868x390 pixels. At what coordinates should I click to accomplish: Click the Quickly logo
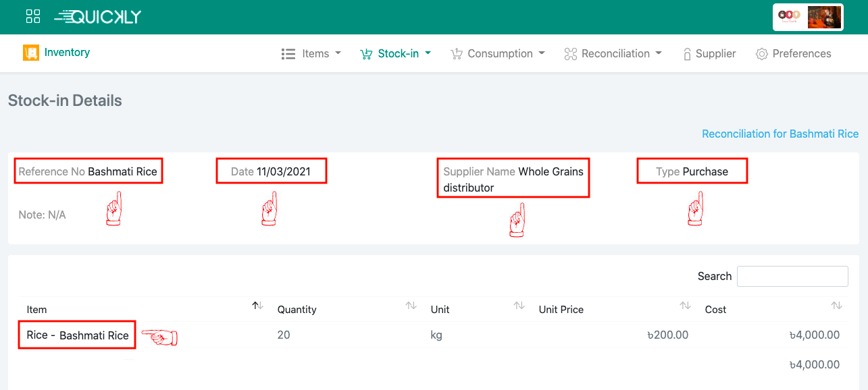click(x=98, y=17)
